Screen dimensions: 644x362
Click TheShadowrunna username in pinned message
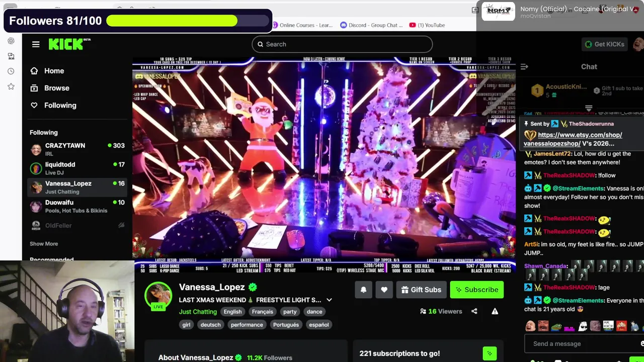pyautogui.click(x=591, y=124)
